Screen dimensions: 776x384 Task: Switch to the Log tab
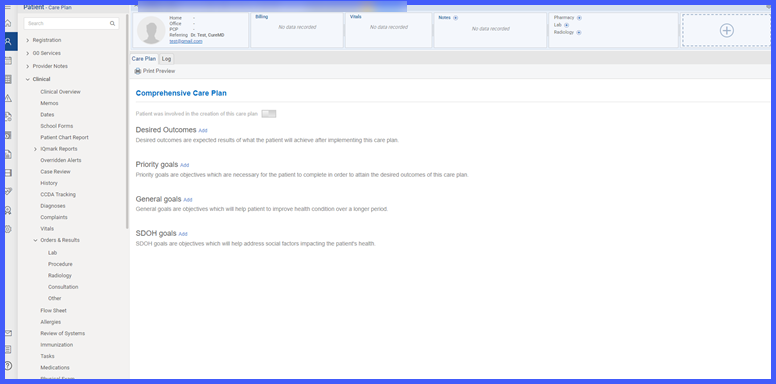[166, 59]
